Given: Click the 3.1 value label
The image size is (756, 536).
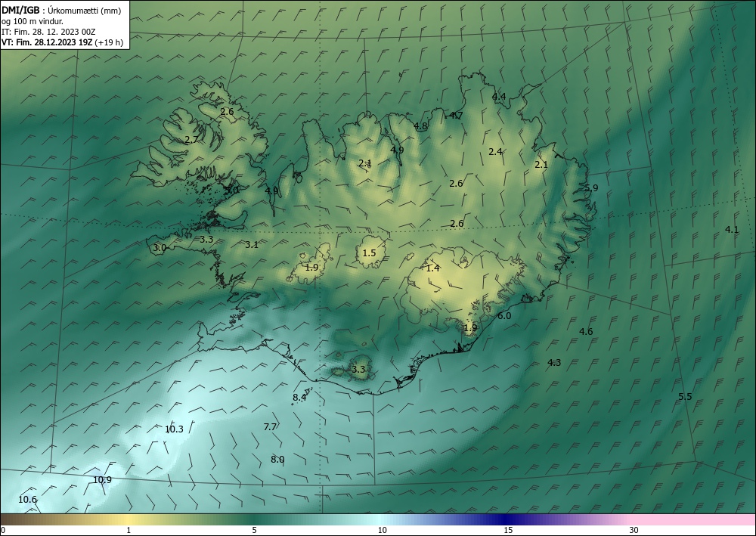Looking at the screenshot, I should [252, 244].
